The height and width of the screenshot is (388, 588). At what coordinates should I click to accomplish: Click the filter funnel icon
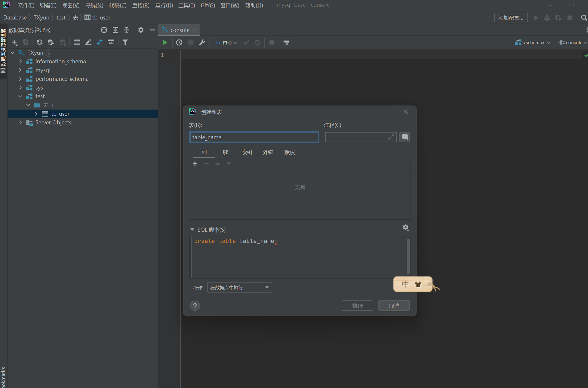pos(125,42)
